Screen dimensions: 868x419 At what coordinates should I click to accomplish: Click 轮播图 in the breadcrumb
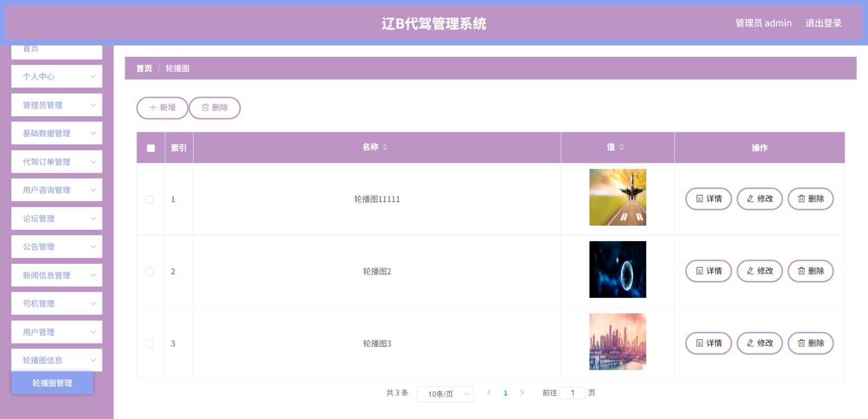click(178, 68)
